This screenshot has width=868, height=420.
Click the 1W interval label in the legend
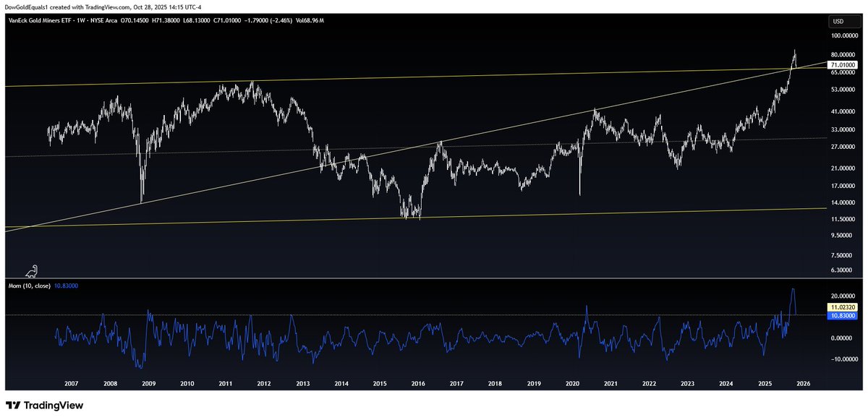[80, 21]
